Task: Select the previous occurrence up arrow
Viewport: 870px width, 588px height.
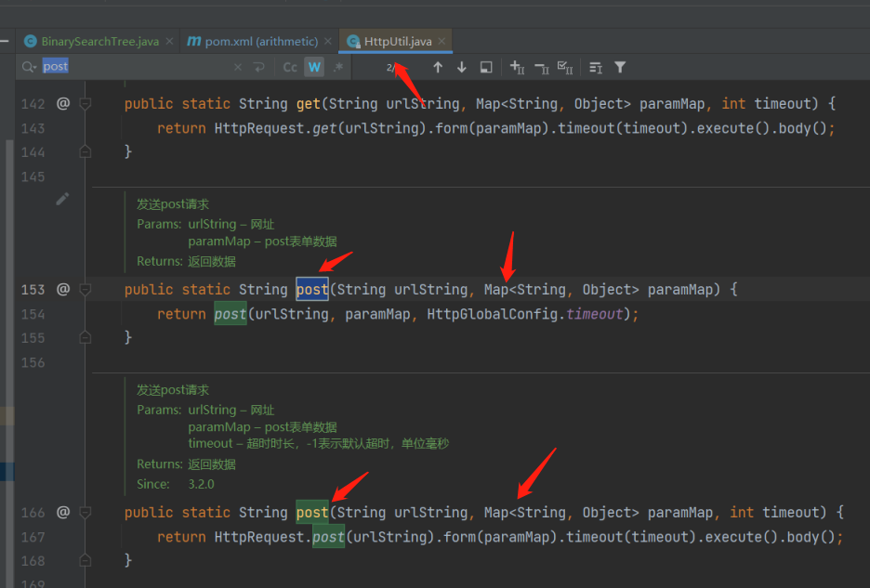Action: tap(437, 66)
